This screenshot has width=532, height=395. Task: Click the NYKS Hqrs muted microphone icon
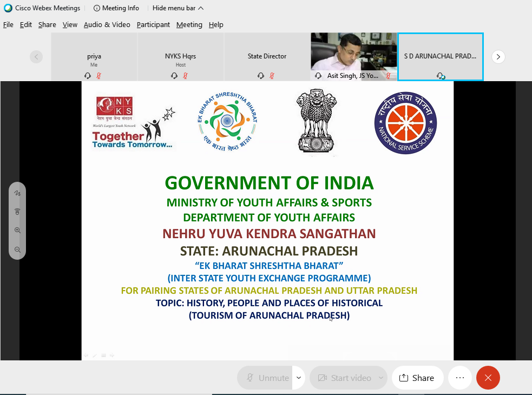pyautogui.click(x=185, y=76)
